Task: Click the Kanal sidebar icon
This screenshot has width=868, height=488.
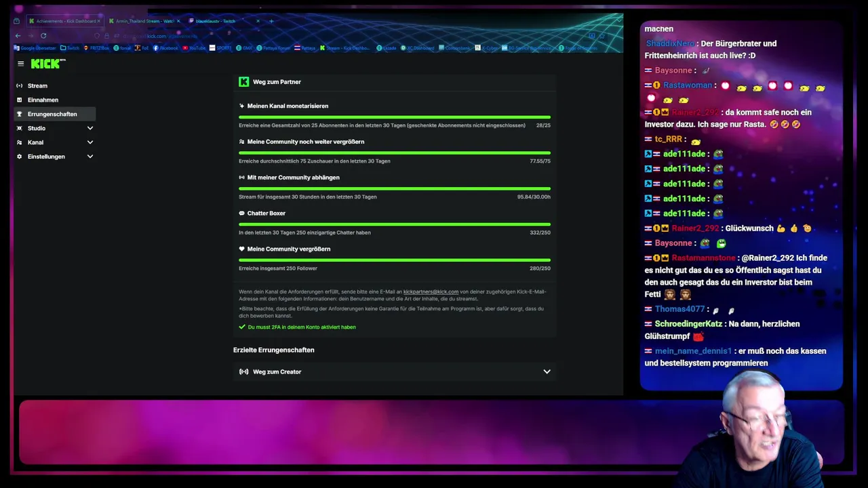Action: [20, 142]
